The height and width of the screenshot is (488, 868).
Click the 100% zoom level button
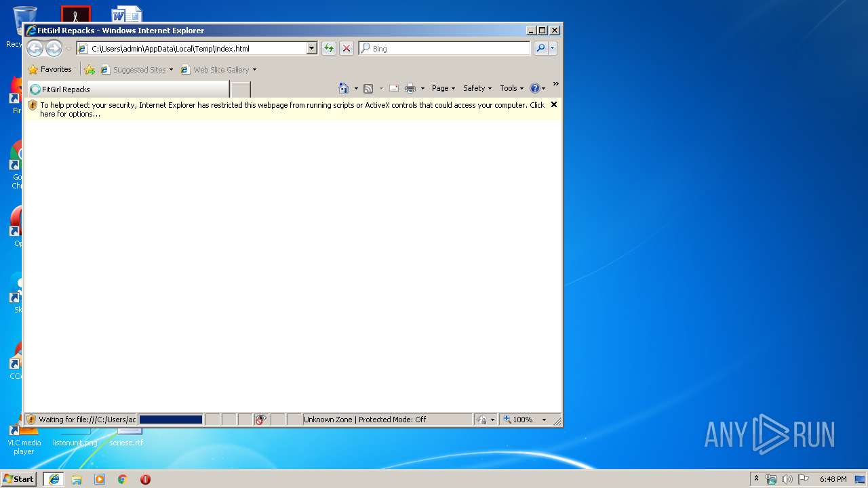coord(518,420)
